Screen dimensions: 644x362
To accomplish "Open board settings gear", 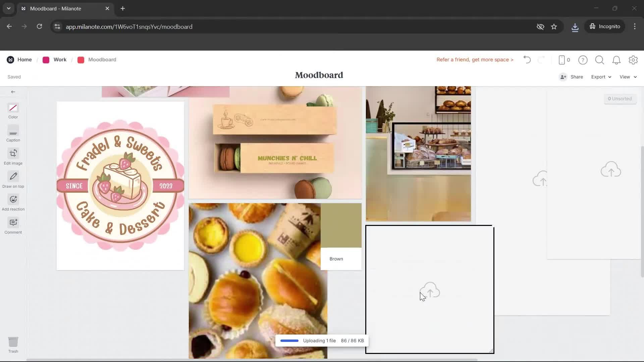I will click(x=633, y=60).
